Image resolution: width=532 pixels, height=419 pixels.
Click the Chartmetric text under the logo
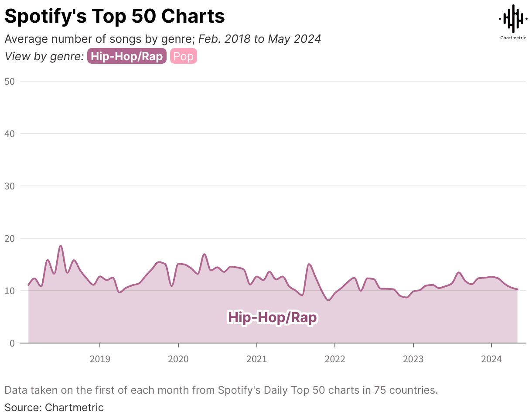coord(513,38)
